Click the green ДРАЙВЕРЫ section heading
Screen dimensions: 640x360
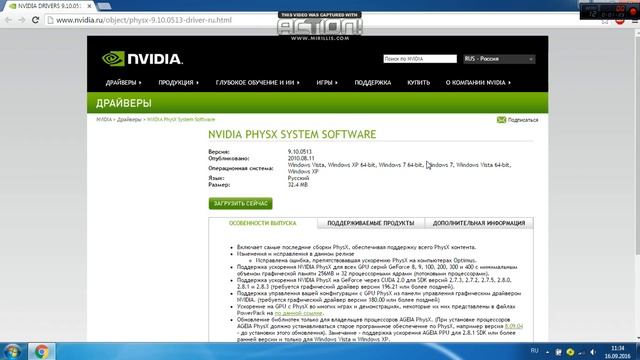coord(124,103)
